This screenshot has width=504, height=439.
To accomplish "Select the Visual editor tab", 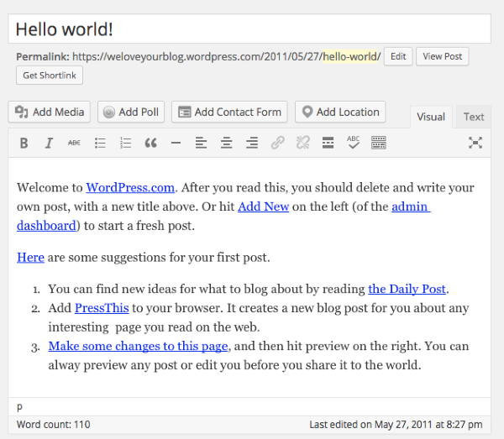I will [x=431, y=117].
